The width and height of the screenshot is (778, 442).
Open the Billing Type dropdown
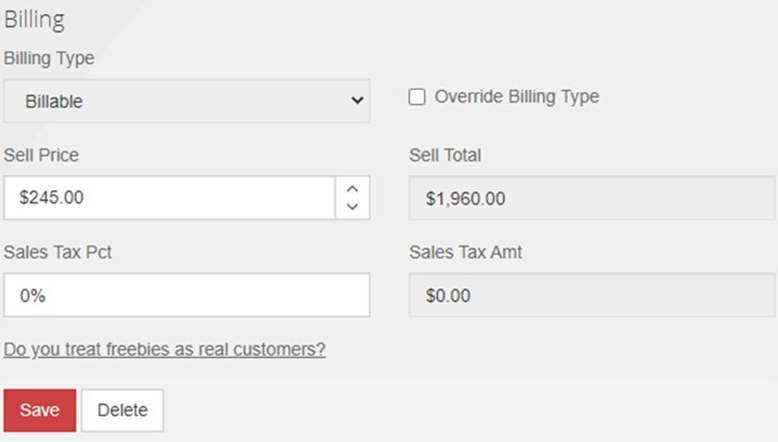(186, 101)
